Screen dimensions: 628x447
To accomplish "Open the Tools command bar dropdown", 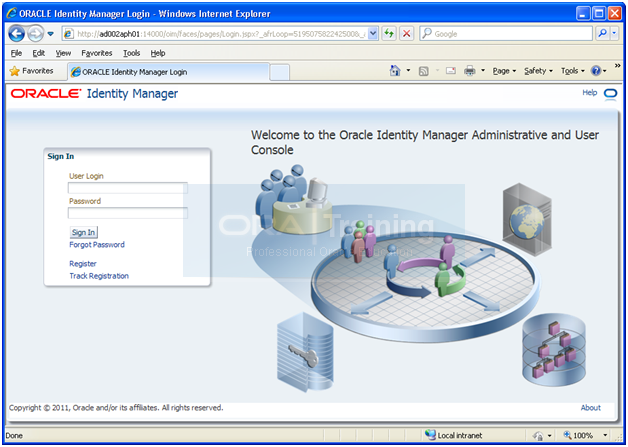I will [x=573, y=71].
